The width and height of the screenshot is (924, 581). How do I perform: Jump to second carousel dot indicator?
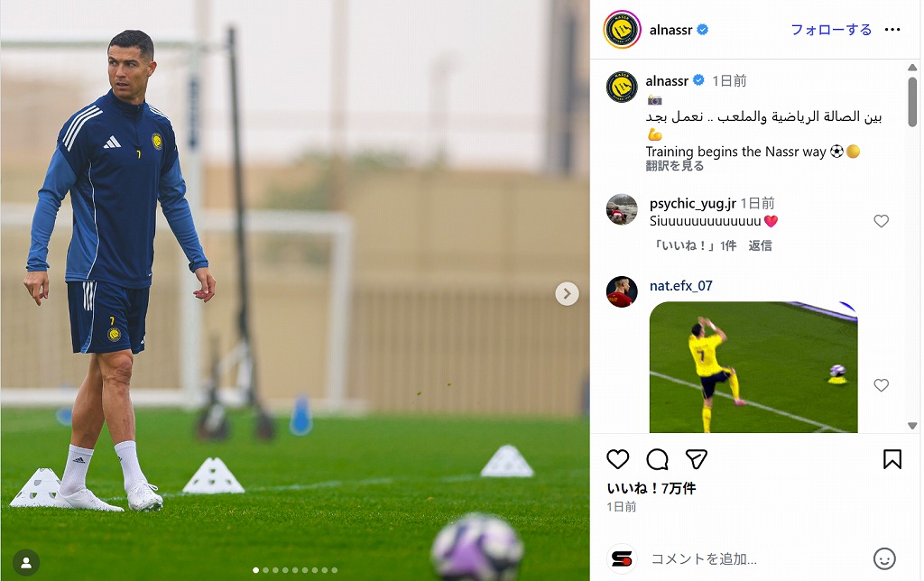pos(266,570)
